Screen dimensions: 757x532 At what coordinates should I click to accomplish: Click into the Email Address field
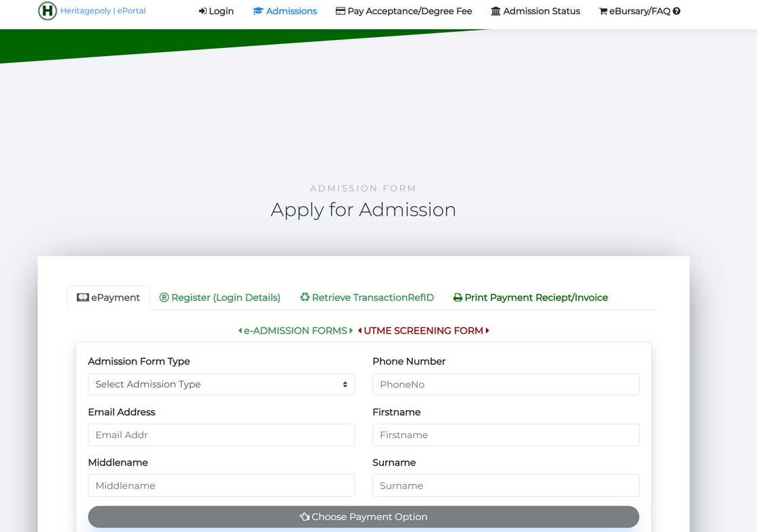pyautogui.click(x=221, y=435)
